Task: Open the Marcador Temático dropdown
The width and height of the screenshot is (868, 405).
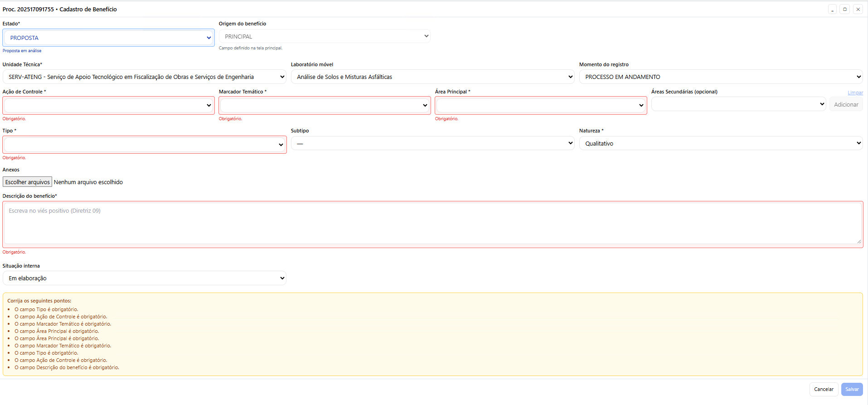Action: tap(324, 106)
